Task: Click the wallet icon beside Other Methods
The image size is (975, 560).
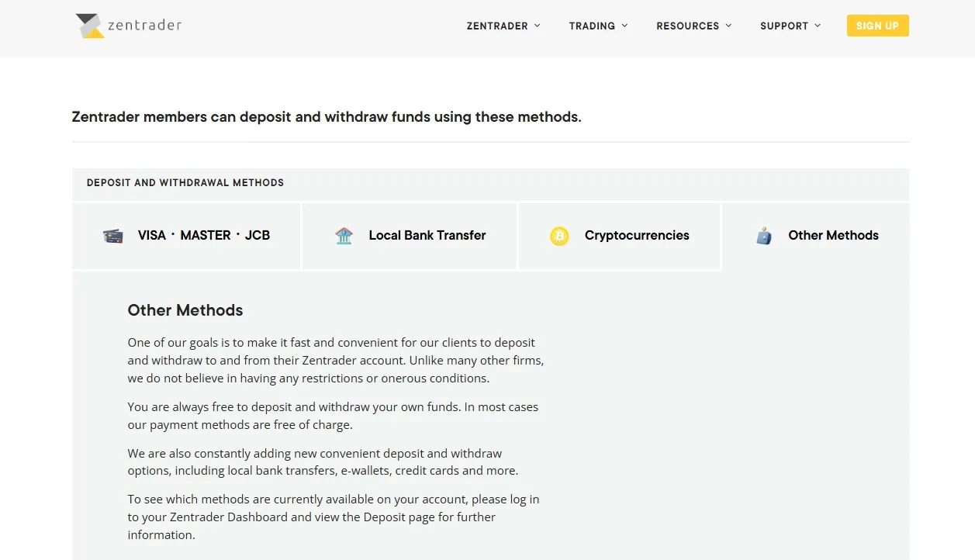Action: pyautogui.click(x=764, y=236)
